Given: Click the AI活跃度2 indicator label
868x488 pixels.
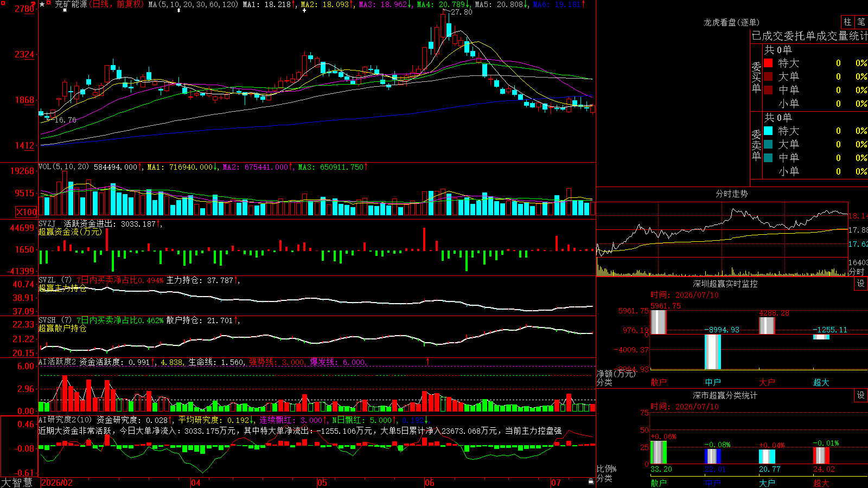Looking at the screenshot, I should (x=57, y=362).
